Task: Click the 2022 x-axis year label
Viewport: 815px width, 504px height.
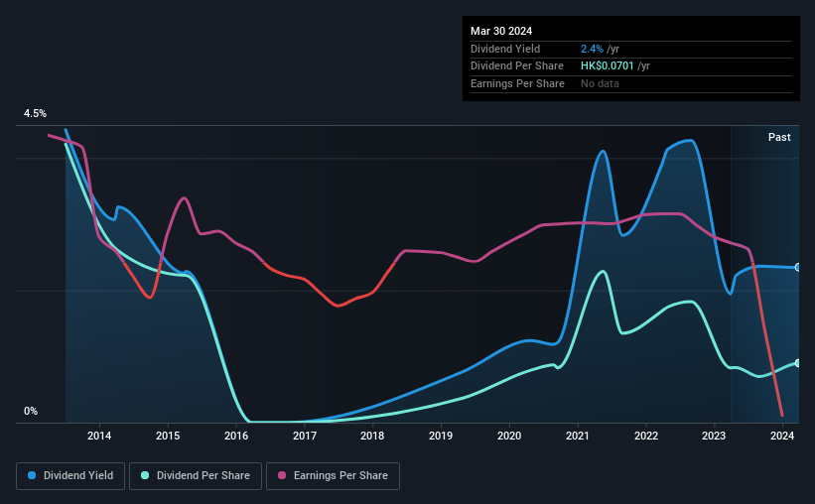Action: (x=646, y=436)
